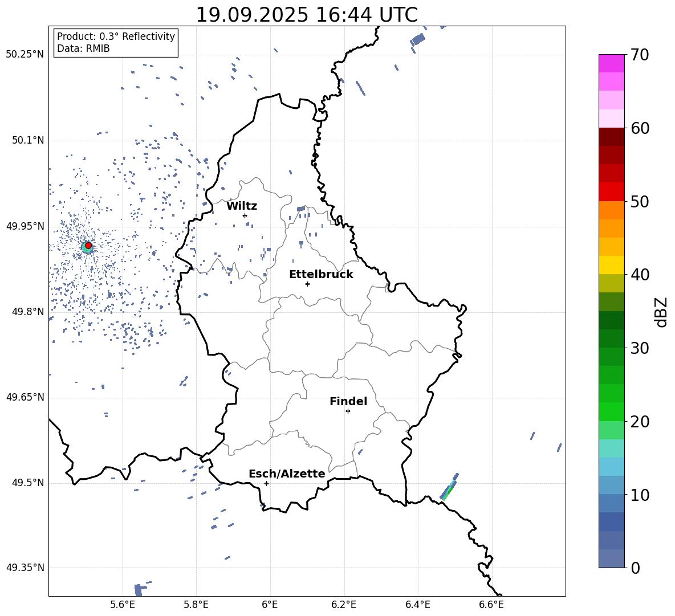Click the 0 colorbar tick label
The height and width of the screenshot is (616, 675).
(635, 568)
